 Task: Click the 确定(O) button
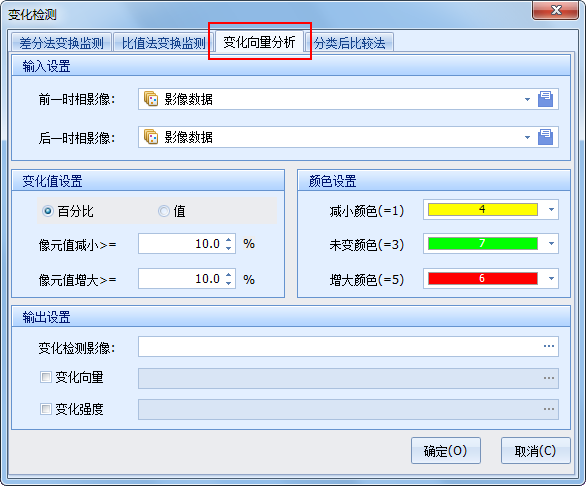coord(445,451)
